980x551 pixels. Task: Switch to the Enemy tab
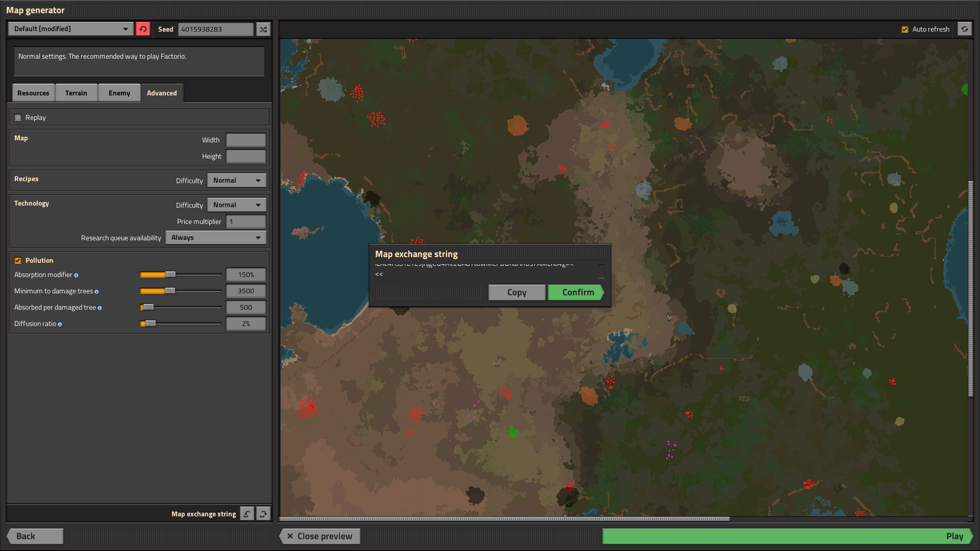[119, 93]
